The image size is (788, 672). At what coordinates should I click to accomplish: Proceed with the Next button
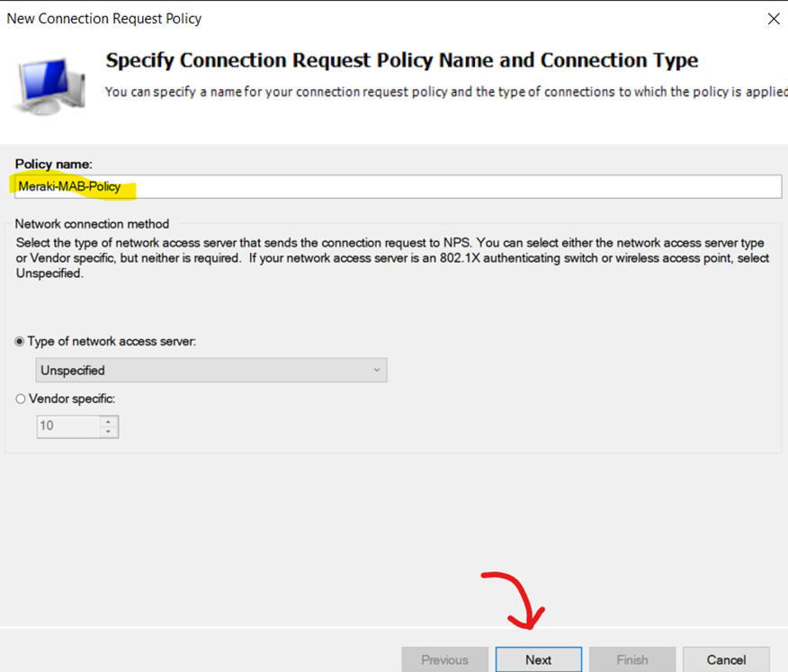pos(539,659)
